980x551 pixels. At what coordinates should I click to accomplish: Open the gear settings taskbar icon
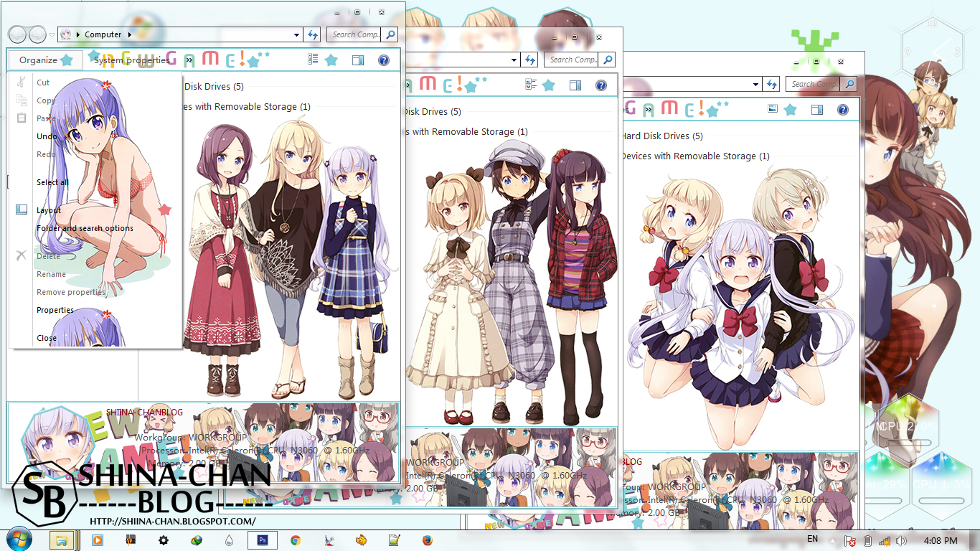tap(164, 540)
